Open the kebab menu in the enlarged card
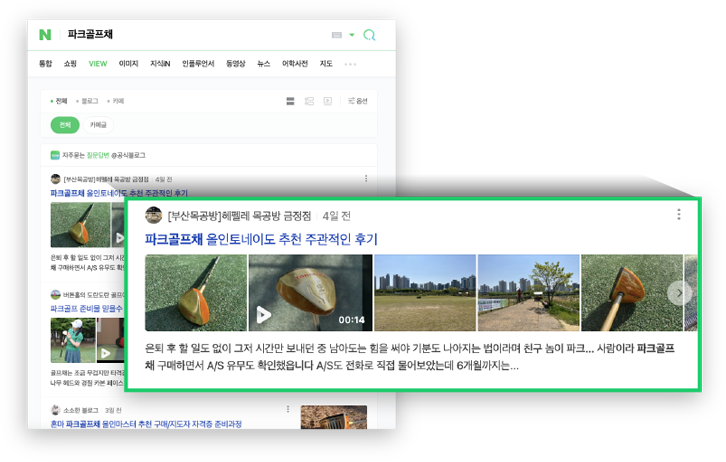 point(679,214)
